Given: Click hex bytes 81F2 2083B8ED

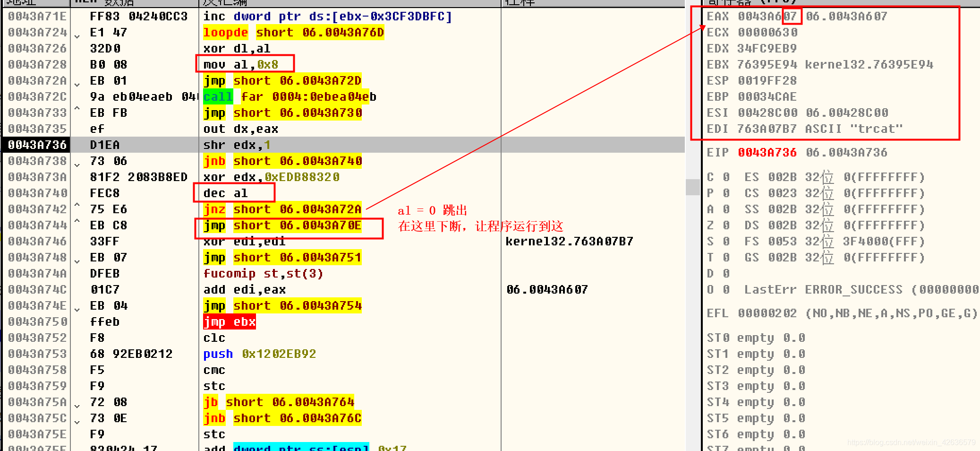Looking at the screenshot, I should (138, 177).
